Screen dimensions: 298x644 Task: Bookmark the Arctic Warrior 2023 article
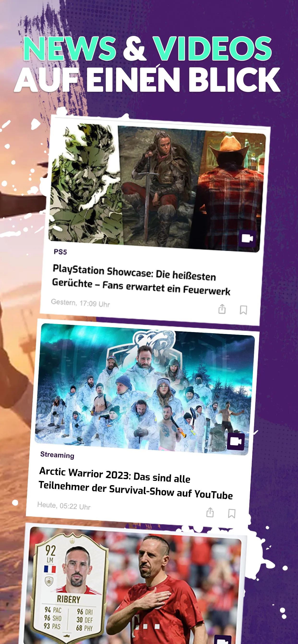coord(232,513)
